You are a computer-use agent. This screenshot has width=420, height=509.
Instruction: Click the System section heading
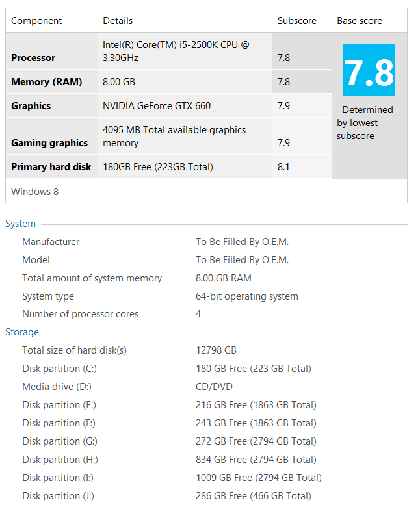click(20, 224)
